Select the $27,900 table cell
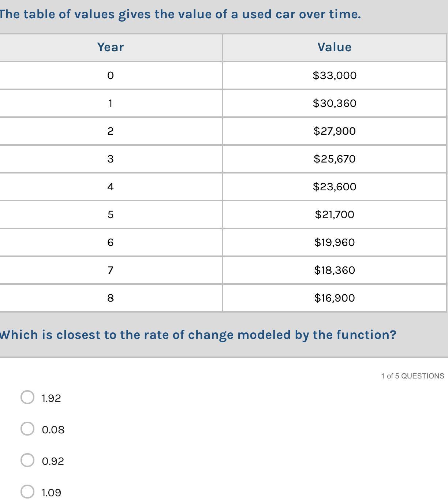Image resolution: width=448 pixels, height=500 pixels. pos(334,131)
